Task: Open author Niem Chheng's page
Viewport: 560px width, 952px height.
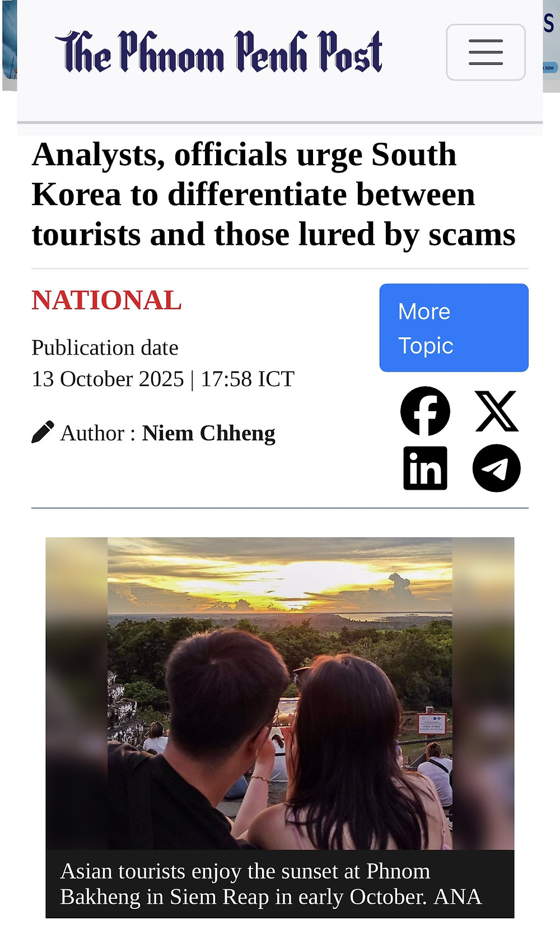Action: 208,433
